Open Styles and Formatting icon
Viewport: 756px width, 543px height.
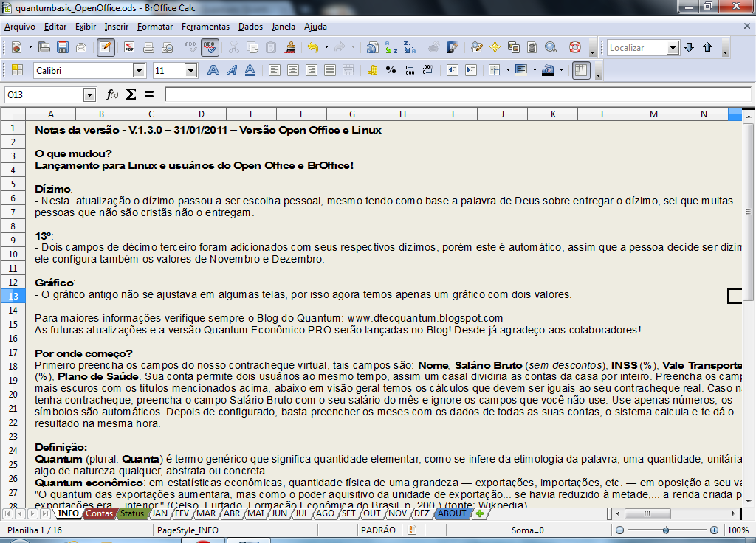[x=18, y=70]
